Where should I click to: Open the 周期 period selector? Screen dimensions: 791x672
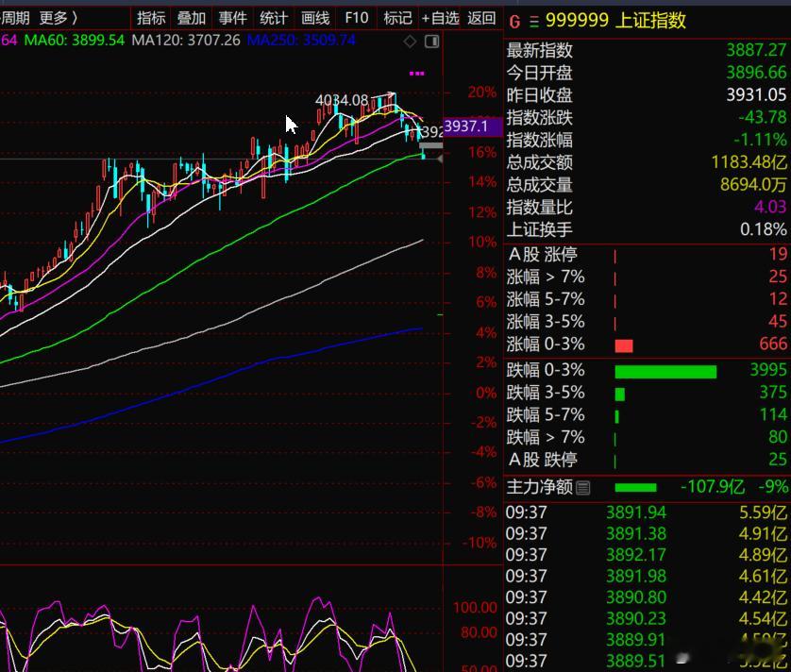click(15, 18)
